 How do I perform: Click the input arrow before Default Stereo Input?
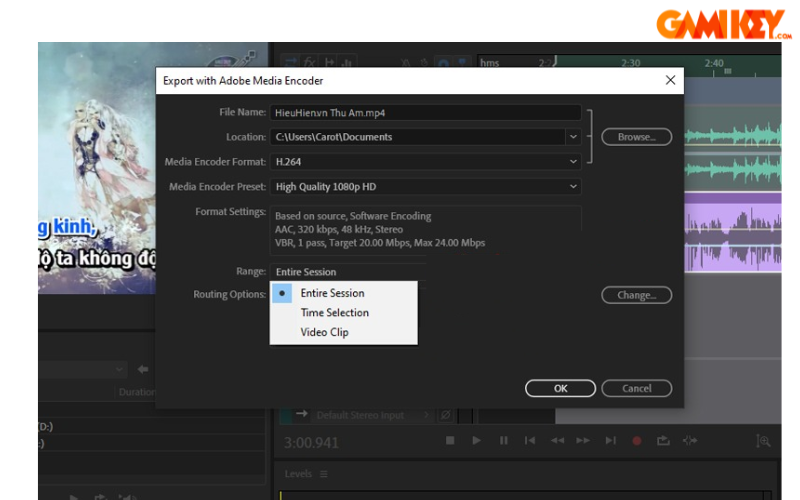point(302,414)
